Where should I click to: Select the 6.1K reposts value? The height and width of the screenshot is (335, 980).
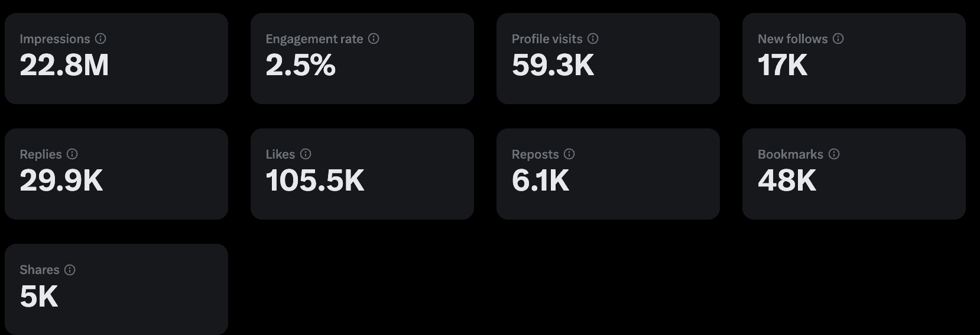(x=540, y=181)
